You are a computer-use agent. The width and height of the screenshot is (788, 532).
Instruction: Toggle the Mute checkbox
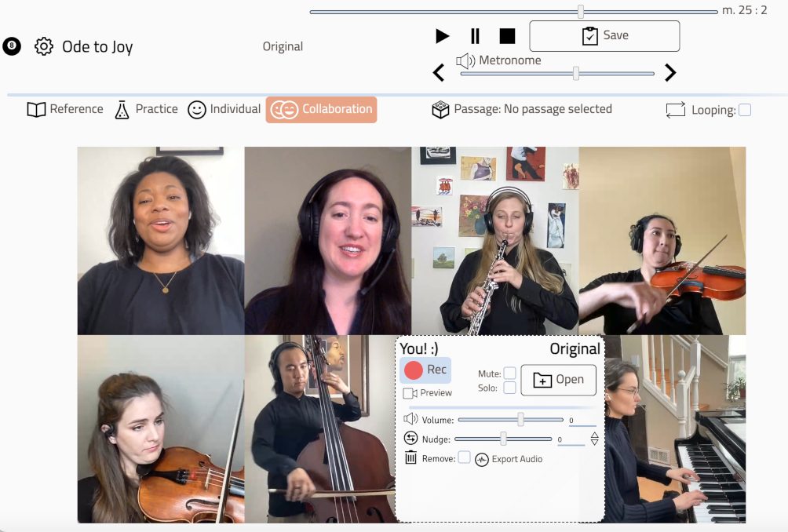click(x=509, y=373)
